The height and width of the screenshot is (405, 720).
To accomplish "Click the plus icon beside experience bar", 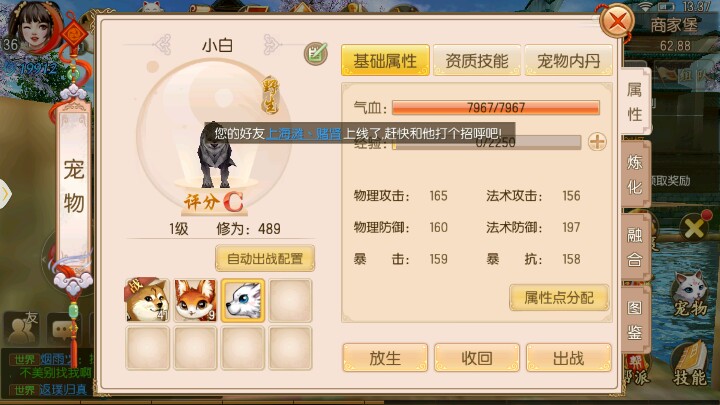I will click(597, 142).
